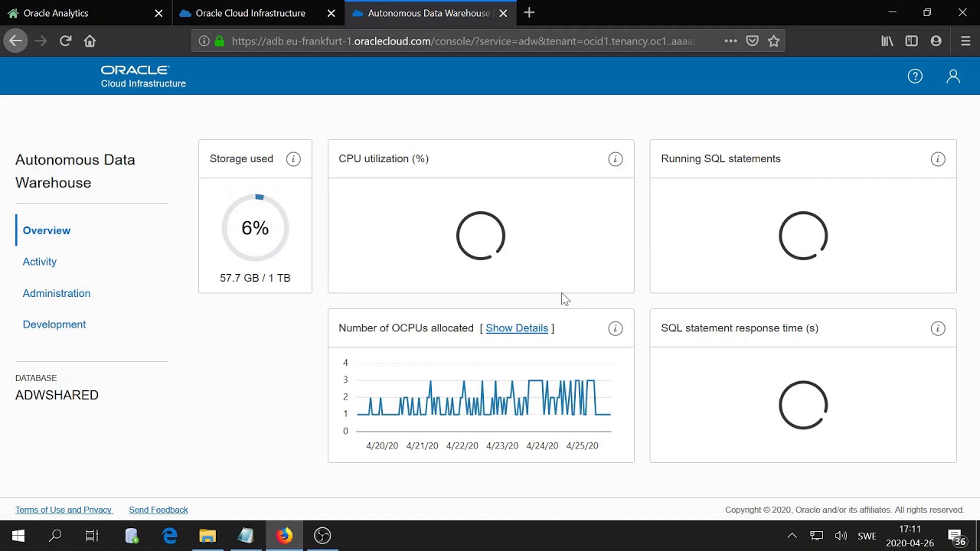Bookmark this page with the star icon
The height and width of the screenshot is (551, 980).
[x=774, y=41]
